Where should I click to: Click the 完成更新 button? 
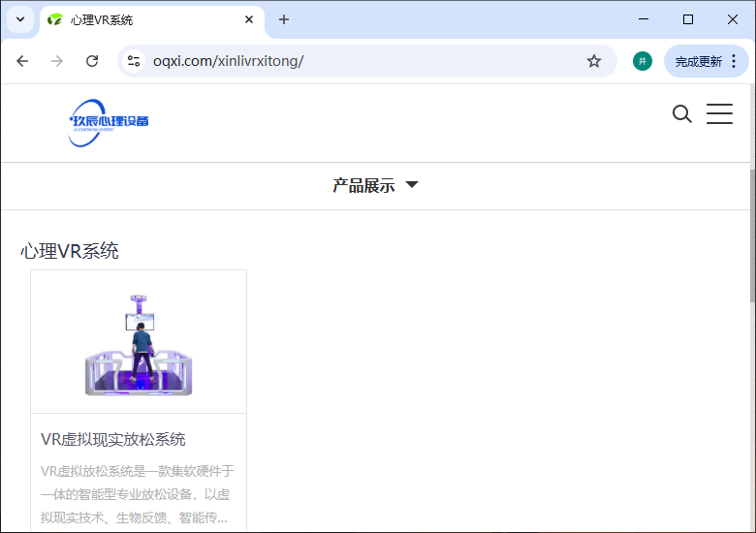tap(698, 62)
